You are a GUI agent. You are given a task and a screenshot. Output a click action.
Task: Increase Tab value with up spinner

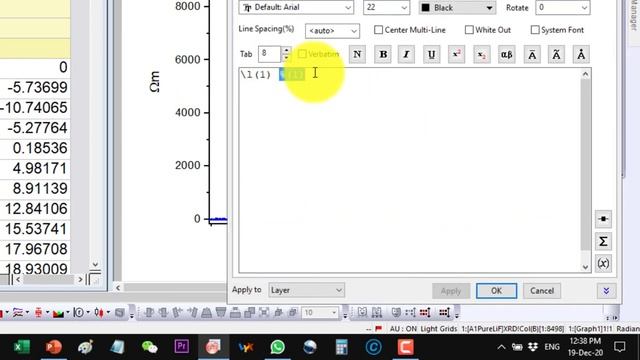click(287, 50)
